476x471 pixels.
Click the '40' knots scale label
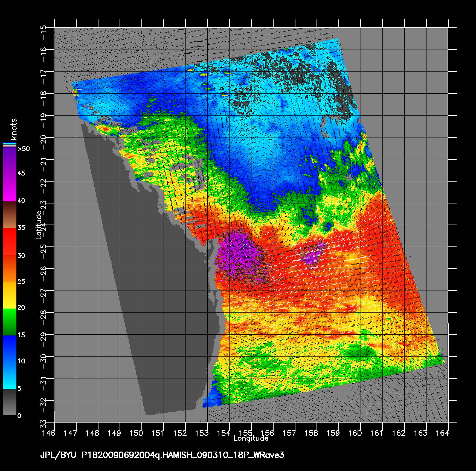point(21,201)
